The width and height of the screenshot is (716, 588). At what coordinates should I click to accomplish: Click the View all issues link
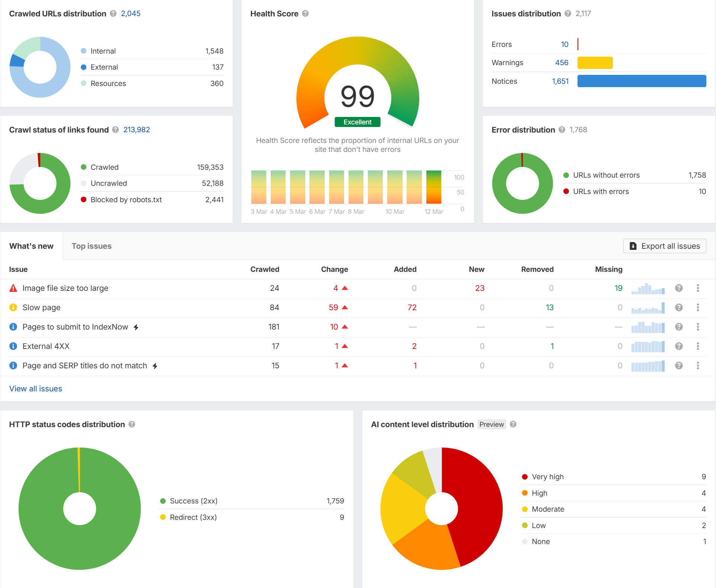click(x=35, y=388)
